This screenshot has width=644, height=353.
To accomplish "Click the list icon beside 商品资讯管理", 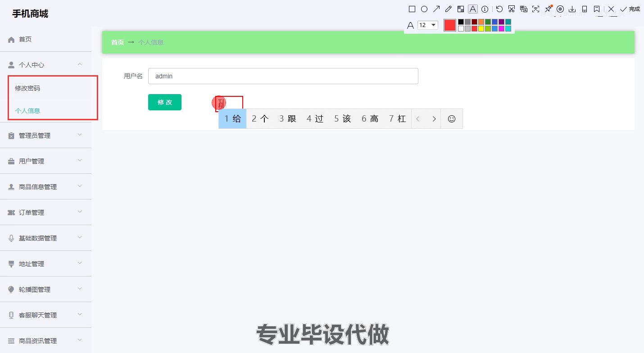I will pos(12,341).
